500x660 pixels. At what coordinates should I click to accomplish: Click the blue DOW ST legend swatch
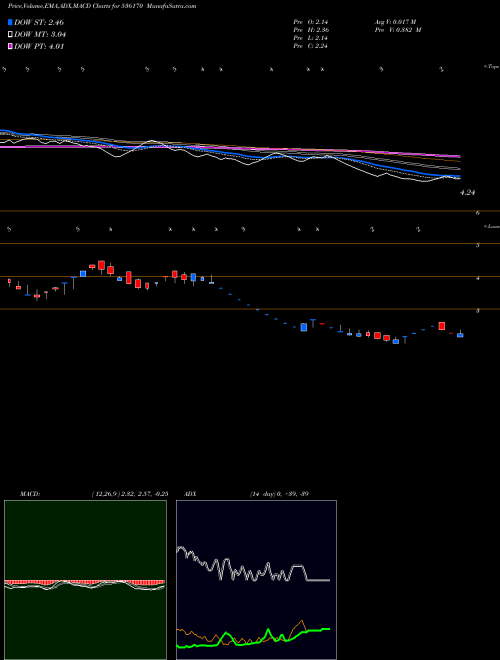[x=10, y=22]
